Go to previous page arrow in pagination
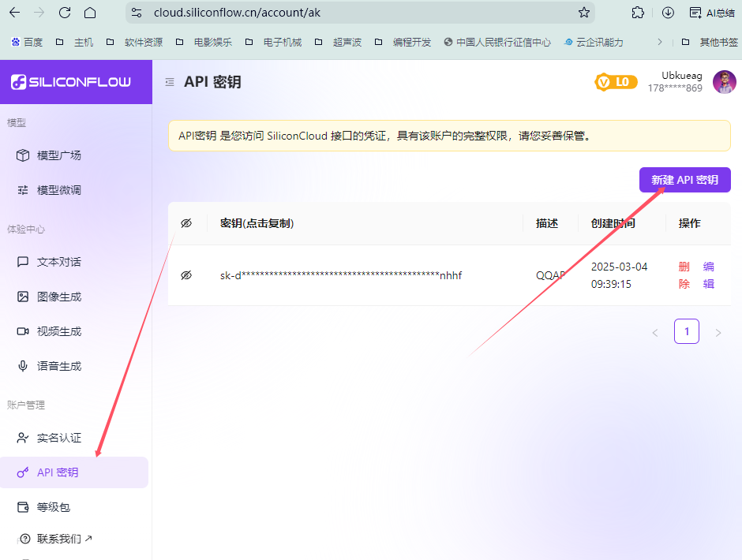Viewport: 742px width, 560px height. (655, 333)
